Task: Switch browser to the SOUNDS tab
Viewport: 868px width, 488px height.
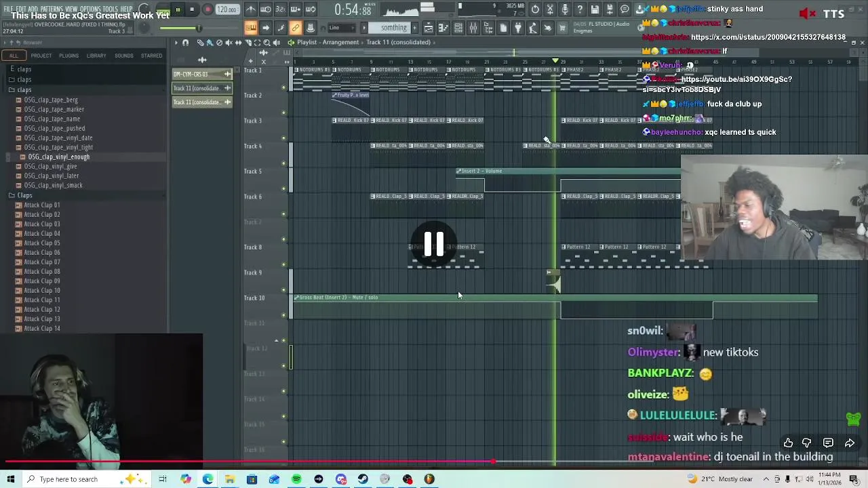Action: (x=124, y=56)
